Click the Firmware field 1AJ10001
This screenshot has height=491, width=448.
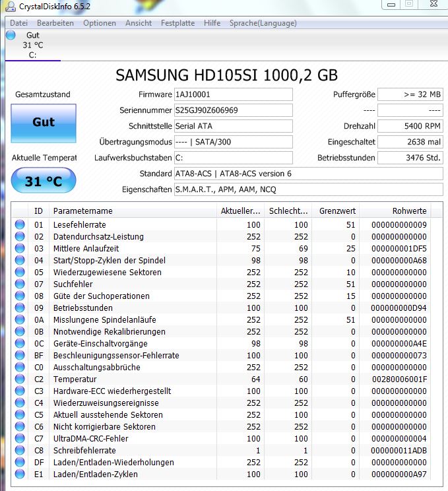tap(233, 94)
